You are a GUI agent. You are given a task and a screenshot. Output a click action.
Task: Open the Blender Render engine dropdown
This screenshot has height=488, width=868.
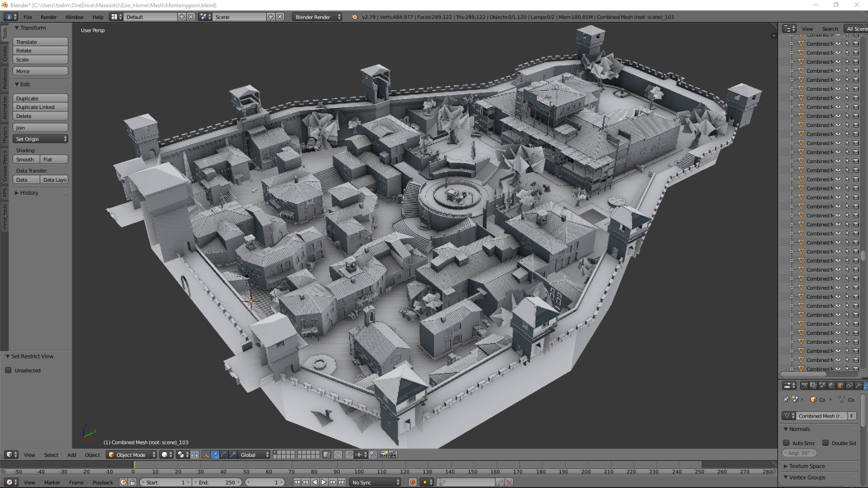[317, 17]
